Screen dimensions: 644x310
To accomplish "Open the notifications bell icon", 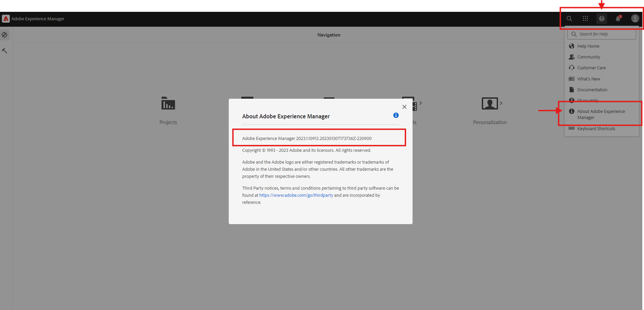I will click(618, 19).
